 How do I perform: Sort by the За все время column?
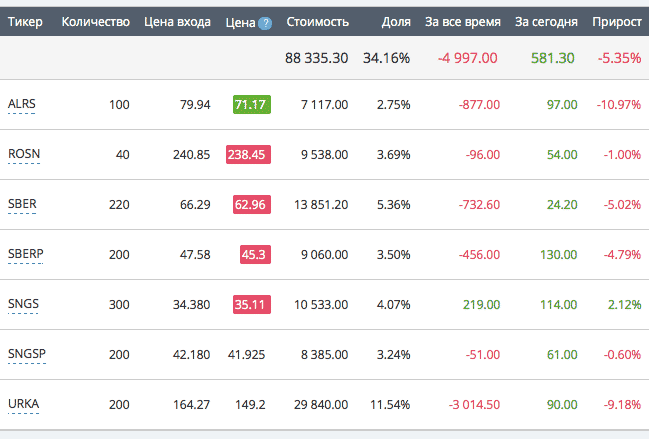[x=463, y=22]
